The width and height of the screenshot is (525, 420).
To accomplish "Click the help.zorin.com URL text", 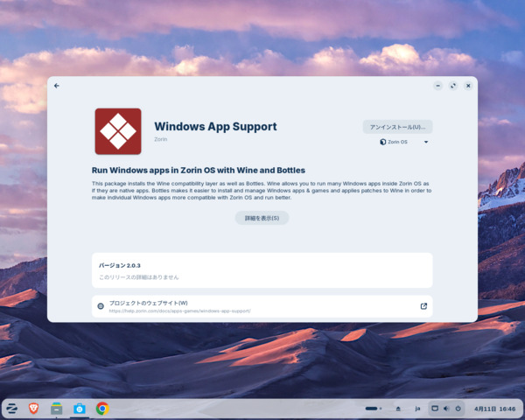I will click(179, 311).
